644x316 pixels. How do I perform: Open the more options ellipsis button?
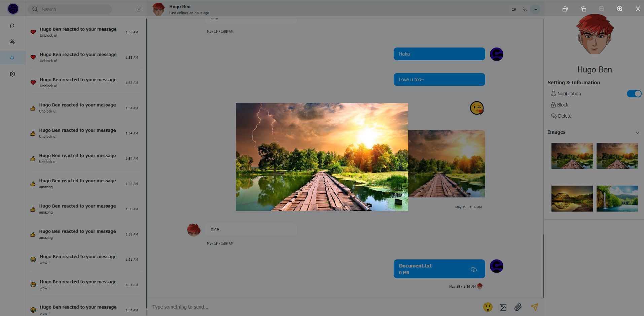535,9
